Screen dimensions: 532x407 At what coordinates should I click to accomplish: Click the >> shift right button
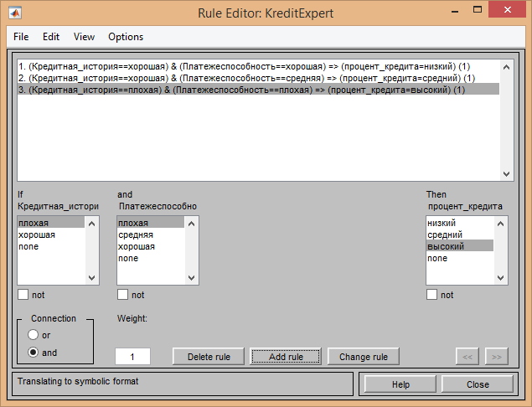496,357
